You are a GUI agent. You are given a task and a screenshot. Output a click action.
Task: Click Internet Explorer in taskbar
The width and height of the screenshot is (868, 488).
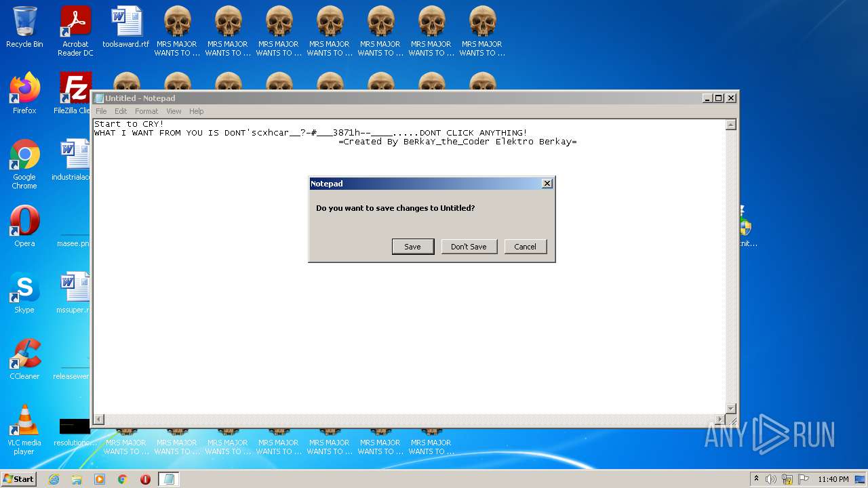tap(54, 479)
